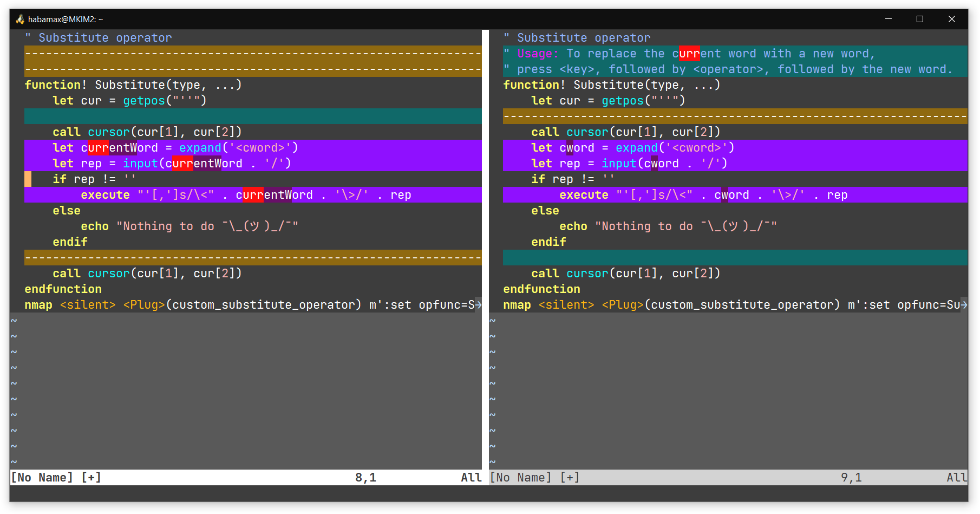980x514 pixels.
Task: Click the All indicator in the left statusline
Action: tap(471, 477)
